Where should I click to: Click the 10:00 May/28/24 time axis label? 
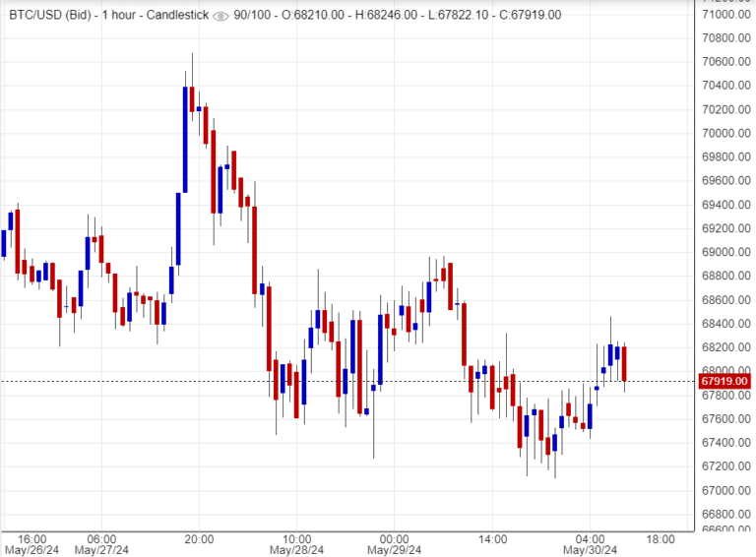(296, 544)
